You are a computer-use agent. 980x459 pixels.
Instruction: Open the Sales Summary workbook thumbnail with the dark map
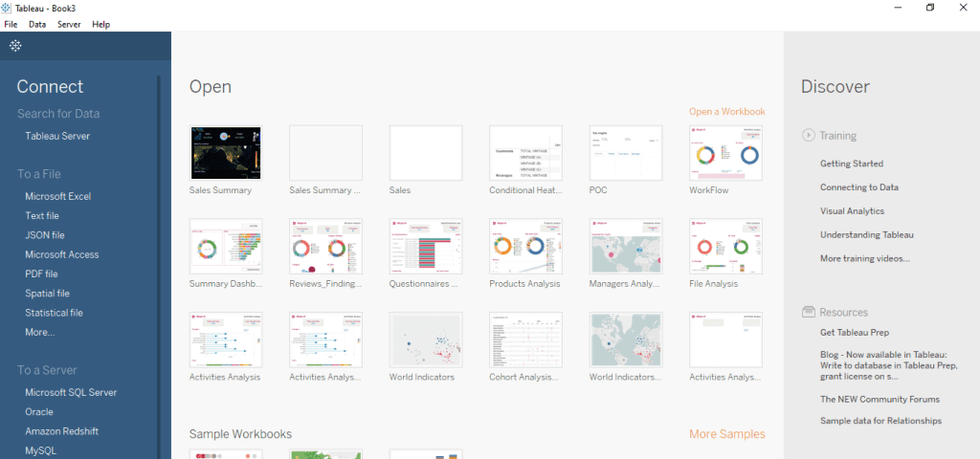pyautogui.click(x=226, y=153)
